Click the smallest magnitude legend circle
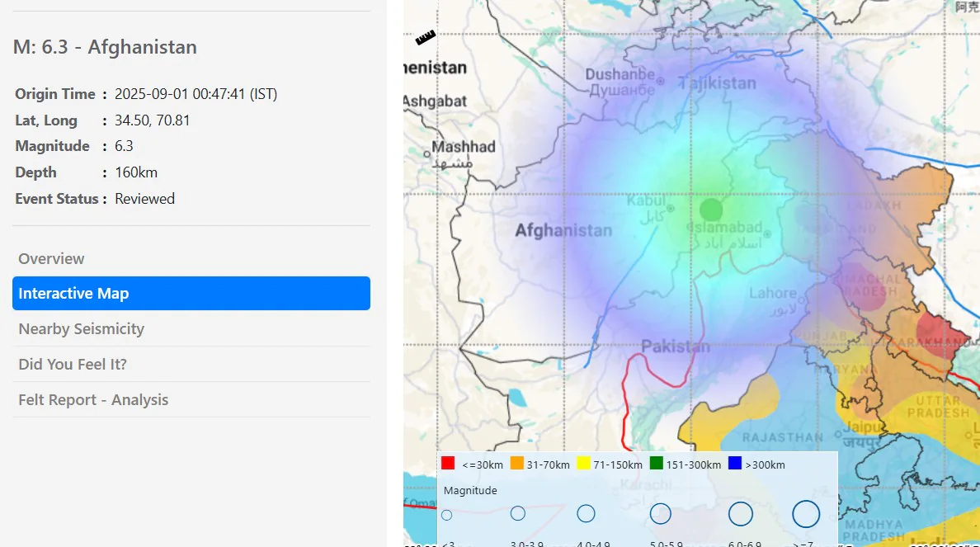Viewport: 980px width, 547px height. pyautogui.click(x=447, y=515)
